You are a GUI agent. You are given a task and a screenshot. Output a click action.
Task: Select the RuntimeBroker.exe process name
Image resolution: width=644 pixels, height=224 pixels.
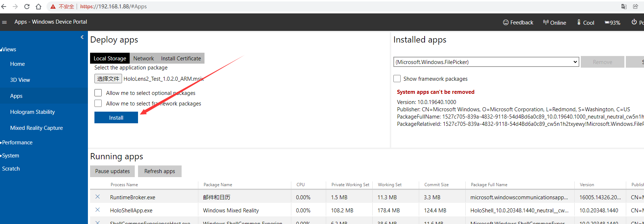coord(133,197)
